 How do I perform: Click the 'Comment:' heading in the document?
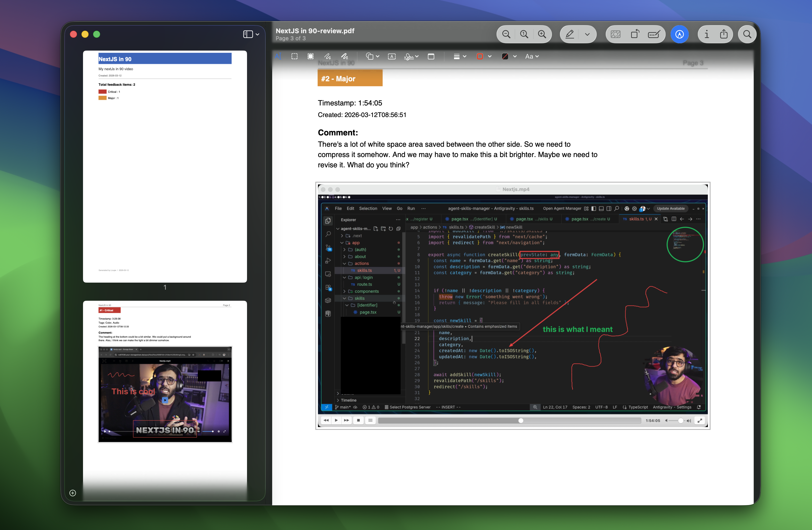338,132
